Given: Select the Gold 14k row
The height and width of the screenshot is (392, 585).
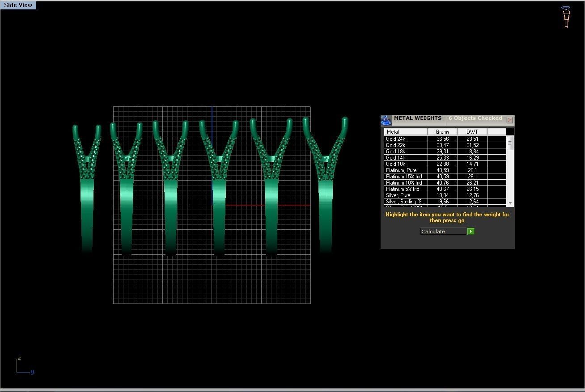Looking at the screenshot, I should 445,158.
